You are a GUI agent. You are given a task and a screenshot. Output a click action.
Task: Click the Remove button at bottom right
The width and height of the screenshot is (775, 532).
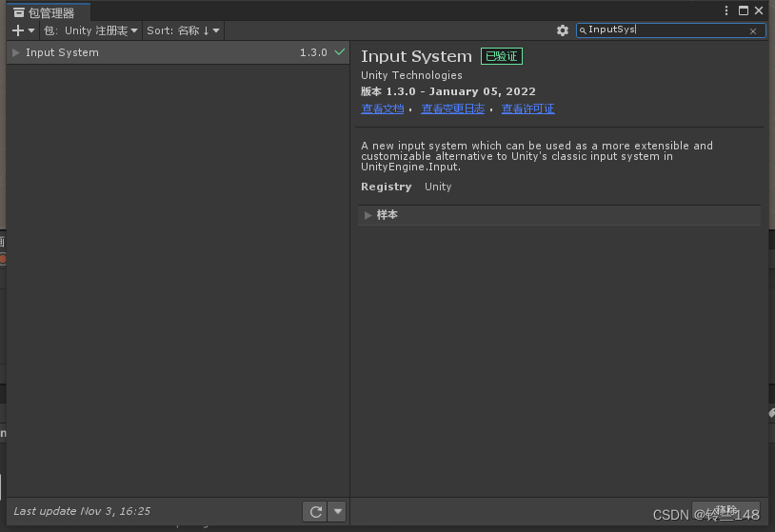click(725, 511)
